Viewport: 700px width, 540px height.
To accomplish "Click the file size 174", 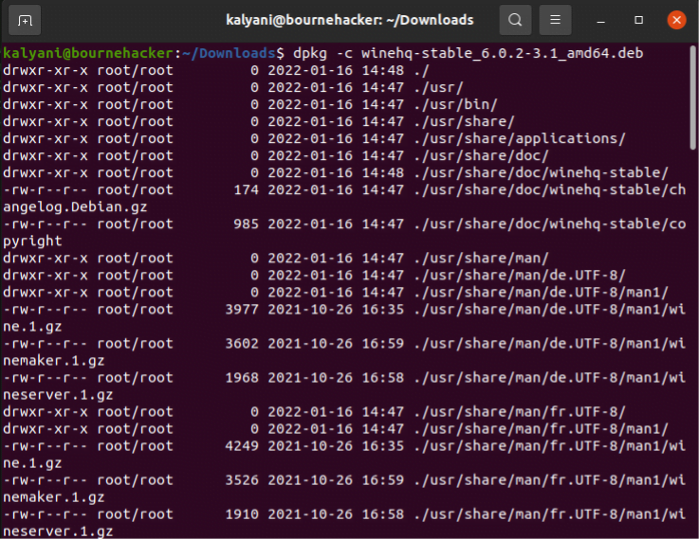I will (246, 190).
